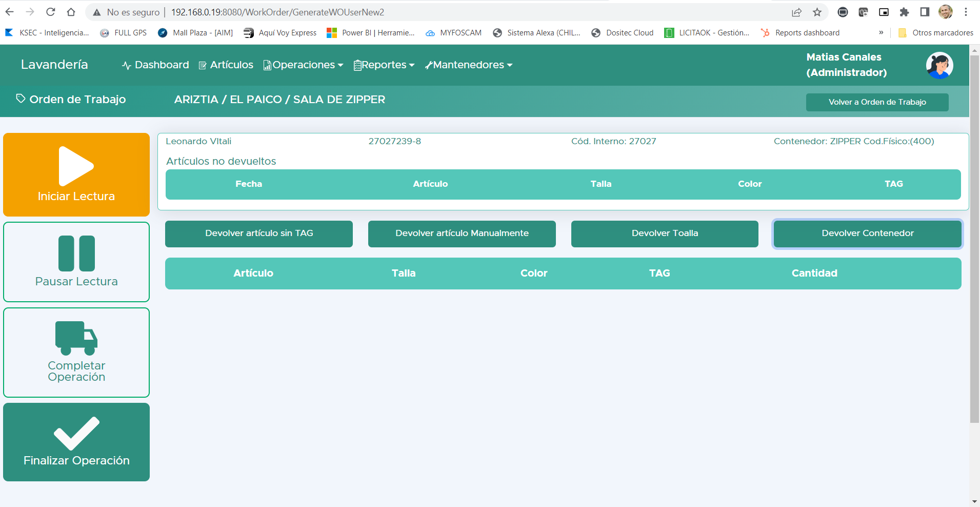Expand the Mantenedores dropdown
Screen dimensions: 980x507
468,65
